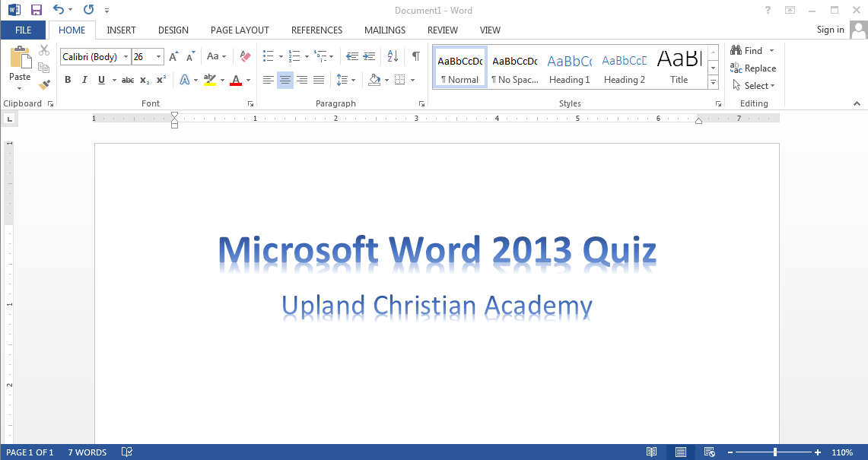This screenshot has width=868, height=460.
Task: Shrink font size with the smaller A
Action: (x=191, y=56)
